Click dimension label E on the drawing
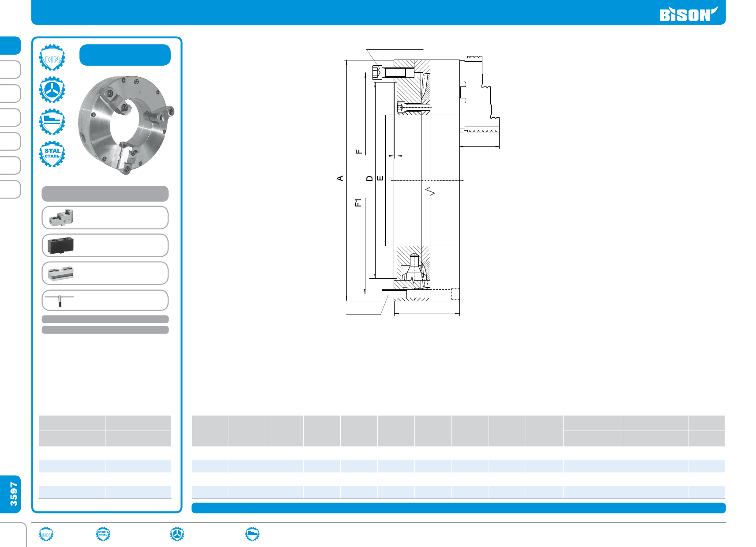This screenshot has width=756, height=547. (x=380, y=178)
